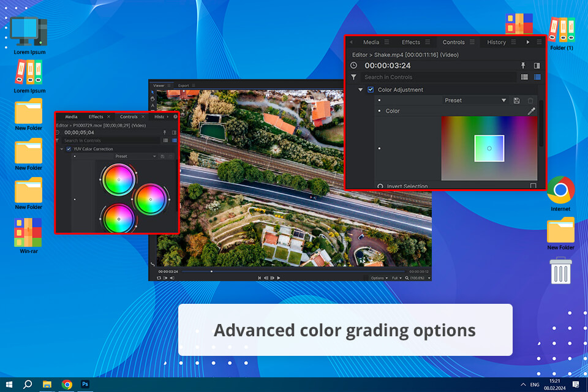Open taskbar search magnifier

point(28,385)
